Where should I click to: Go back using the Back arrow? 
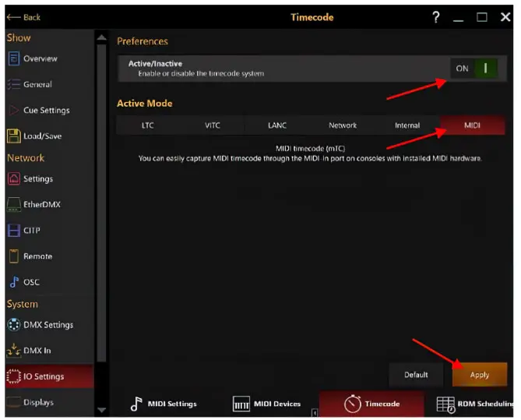click(13, 17)
